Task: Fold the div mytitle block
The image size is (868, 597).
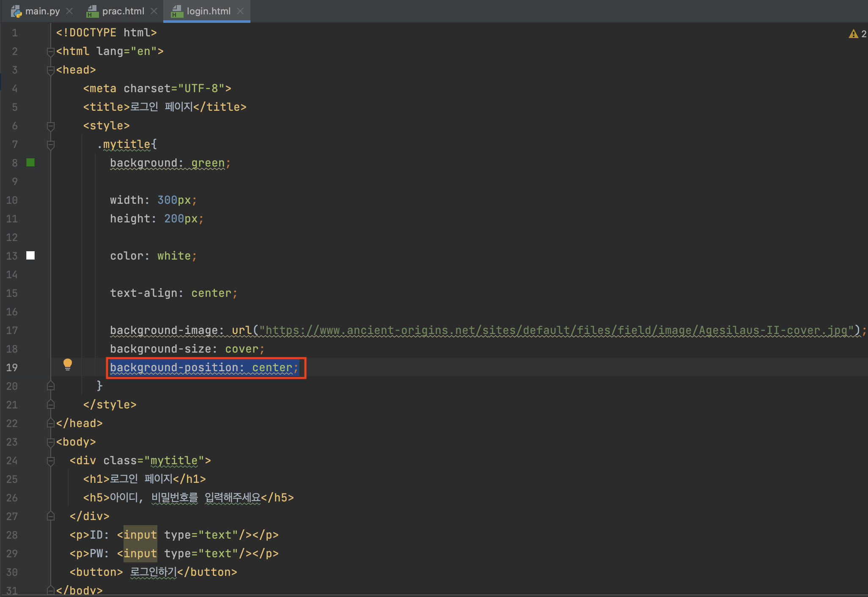Action: (x=51, y=461)
